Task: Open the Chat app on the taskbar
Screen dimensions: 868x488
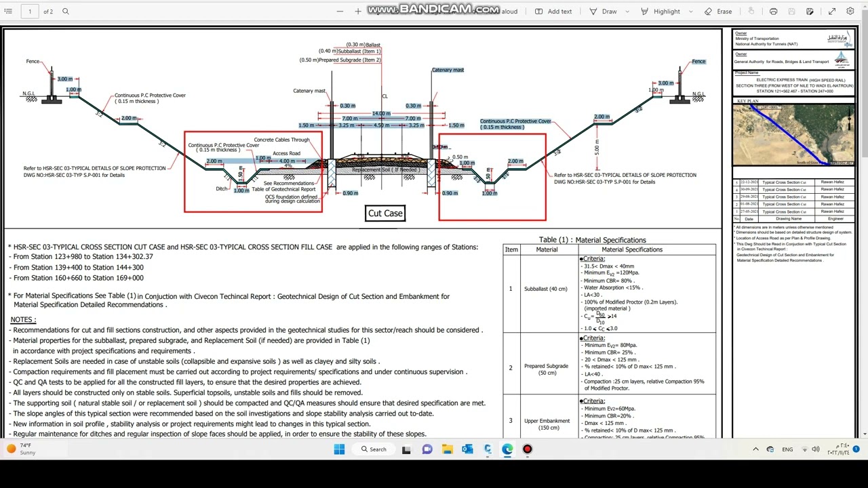Action: click(x=427, y=449)
